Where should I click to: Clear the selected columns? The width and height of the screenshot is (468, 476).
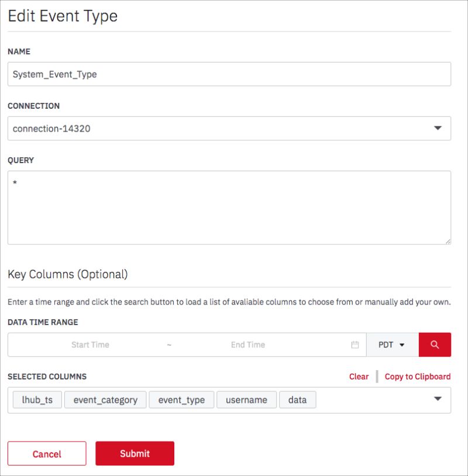358,377
